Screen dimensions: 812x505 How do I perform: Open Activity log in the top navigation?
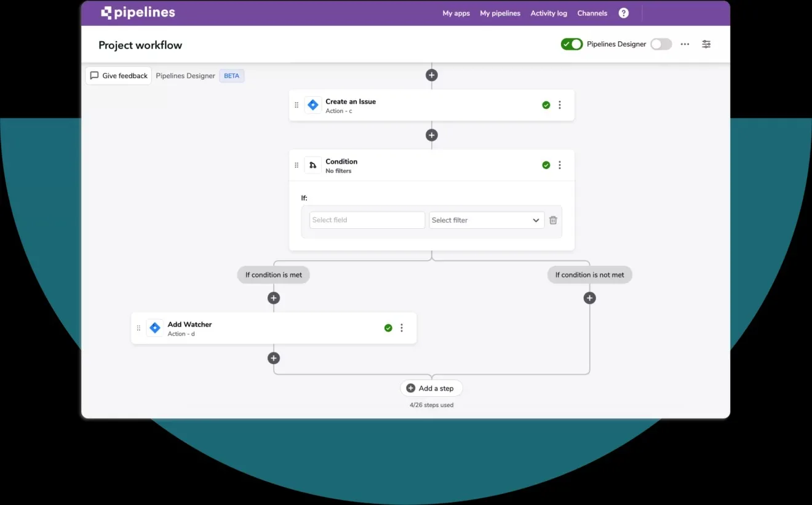549,13
